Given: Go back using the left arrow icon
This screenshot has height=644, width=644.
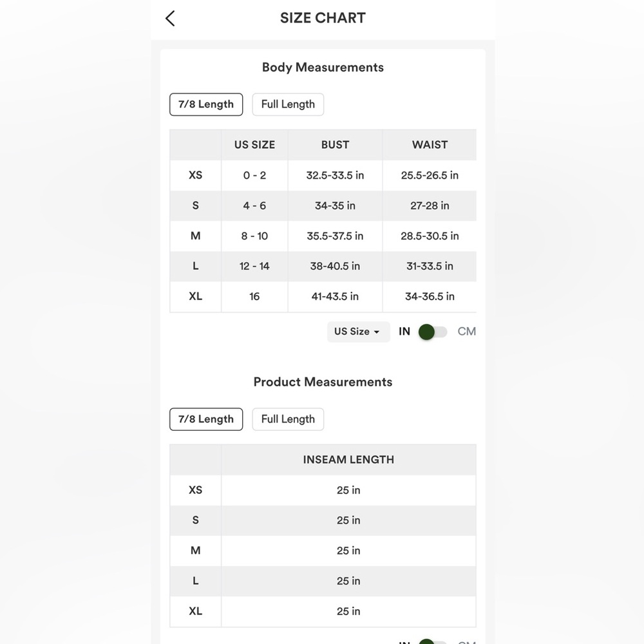Looking at the screenshot, I should (x=170, y=19).
